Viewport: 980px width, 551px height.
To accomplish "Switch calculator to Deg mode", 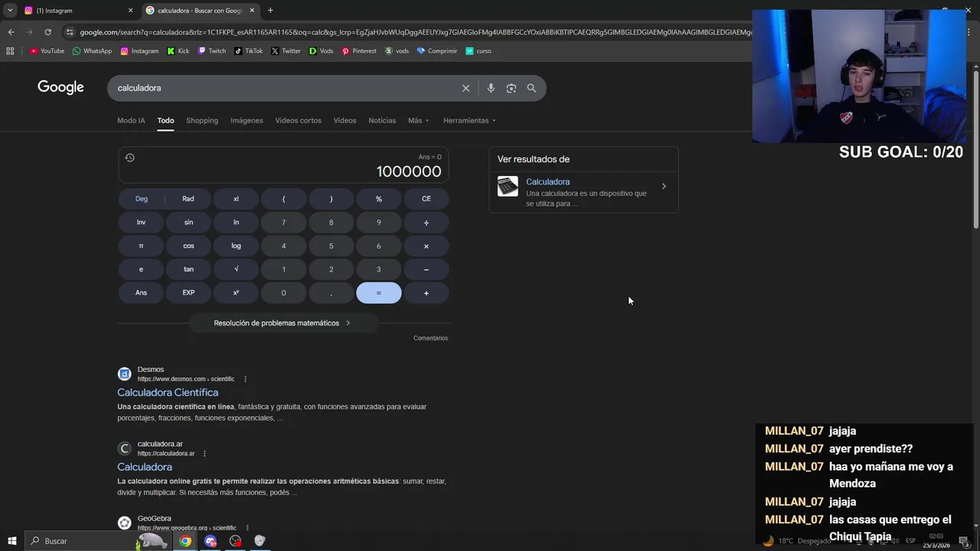I will coord(142,199).
